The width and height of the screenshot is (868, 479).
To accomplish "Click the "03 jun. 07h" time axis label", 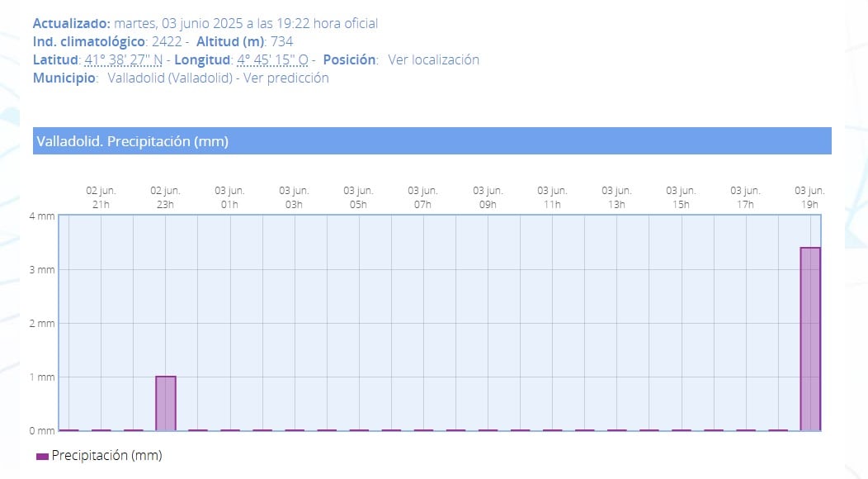I will 422,197.
